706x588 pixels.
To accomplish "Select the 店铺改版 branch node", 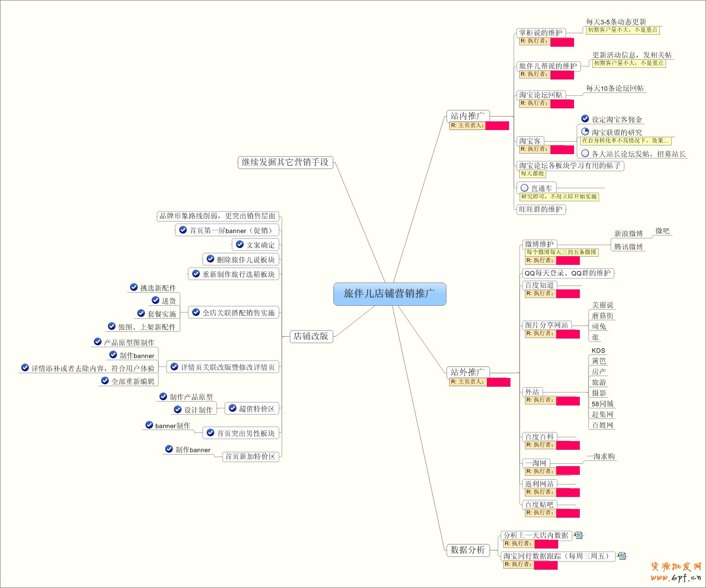I will click(311, 336).
